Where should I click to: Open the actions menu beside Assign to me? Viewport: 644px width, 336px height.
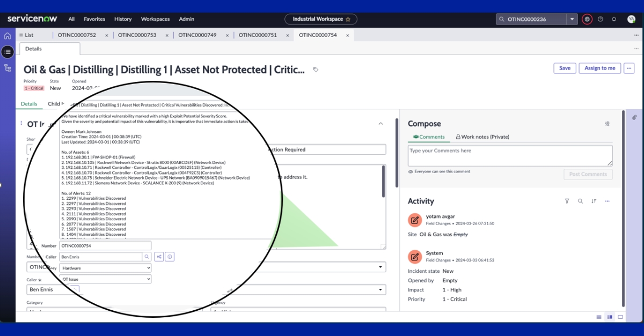click(x=629, y=68)
